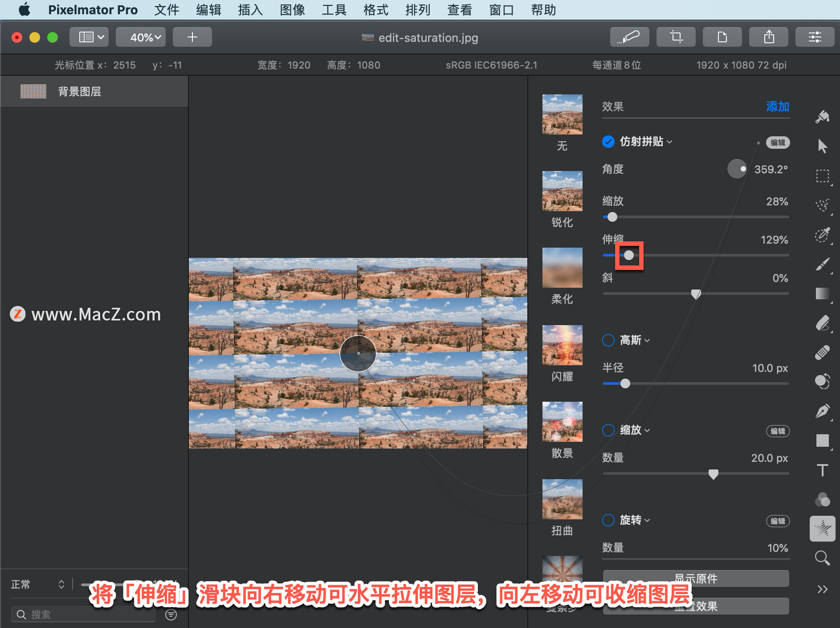The width and height of the screenshot is (840, 628).
Task: Choose the 锐化 effect preset thumbnail
Action: 562,191
